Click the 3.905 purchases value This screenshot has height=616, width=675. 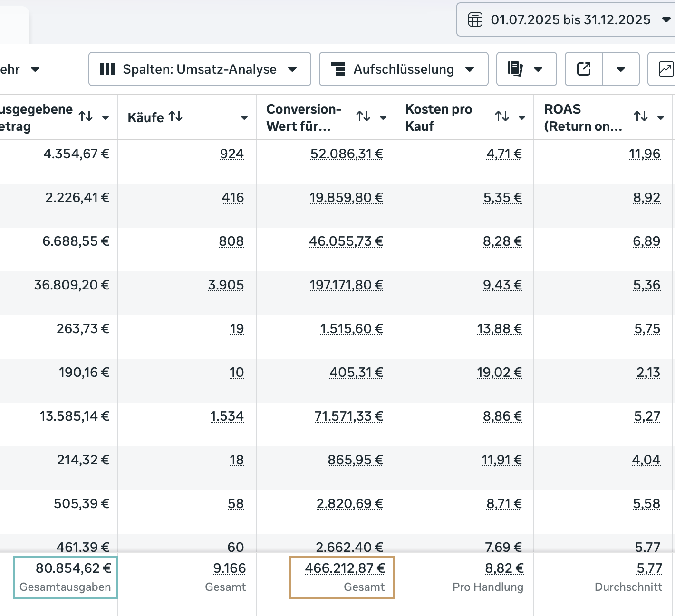(x=226, y=285)
